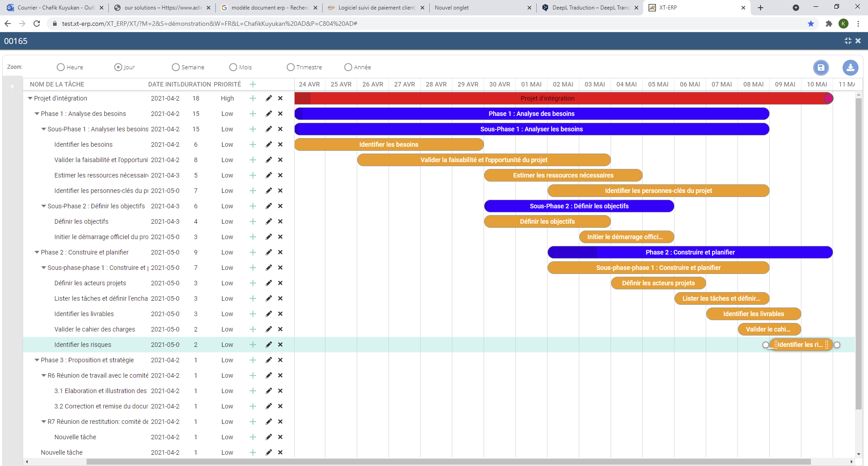Add a new task from the column header plus

(x=253, y=84)
